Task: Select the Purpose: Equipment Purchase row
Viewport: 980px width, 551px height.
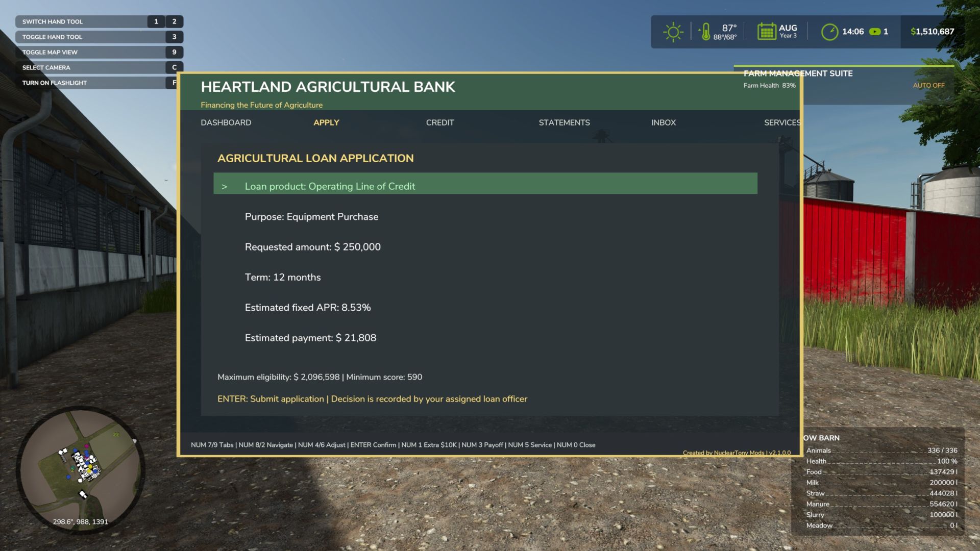Action: coord(311,217)
